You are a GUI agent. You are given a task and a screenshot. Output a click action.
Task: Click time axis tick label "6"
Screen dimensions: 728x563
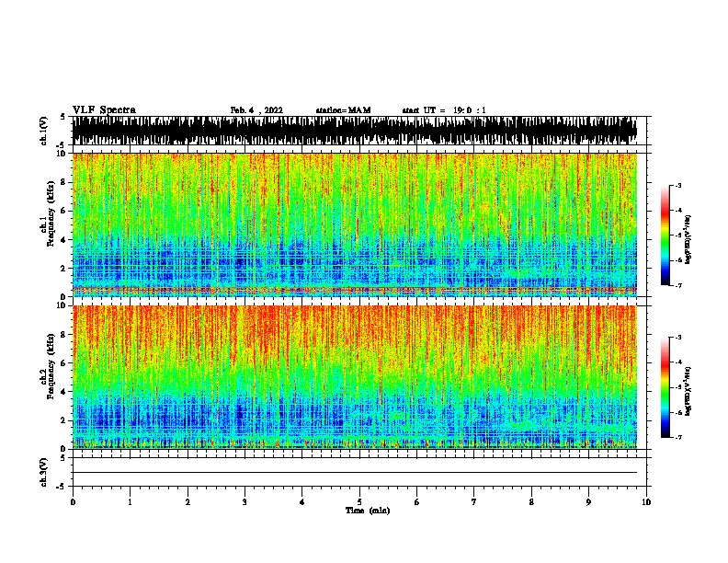pos(416,502)
